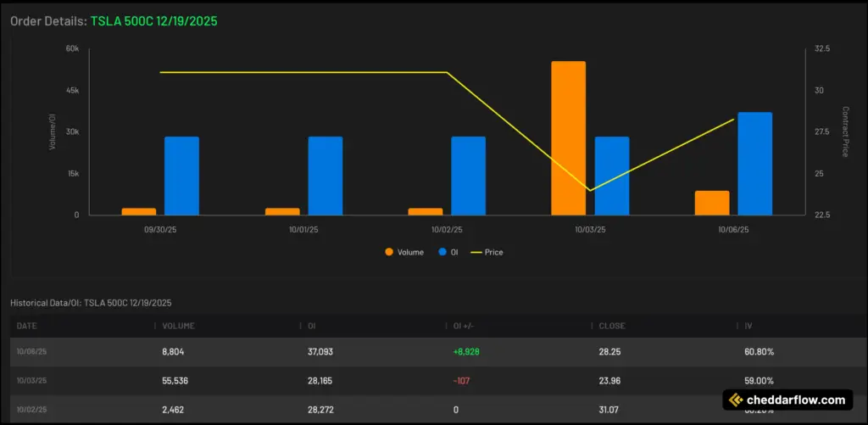Click volume value 8,804
The width and height of the screenshot is (868, 425).
[173, 352]
